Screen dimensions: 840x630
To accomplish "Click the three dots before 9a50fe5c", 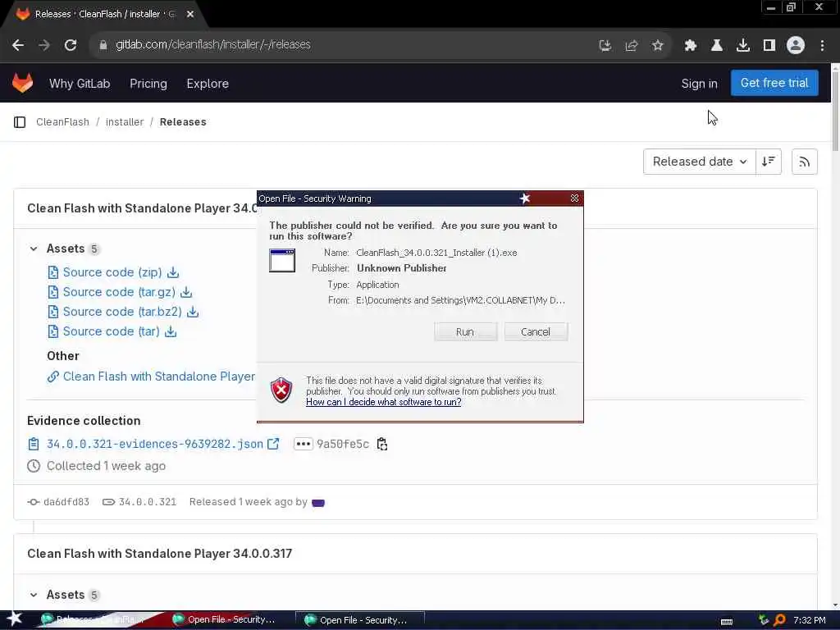I will pos(304,444).
